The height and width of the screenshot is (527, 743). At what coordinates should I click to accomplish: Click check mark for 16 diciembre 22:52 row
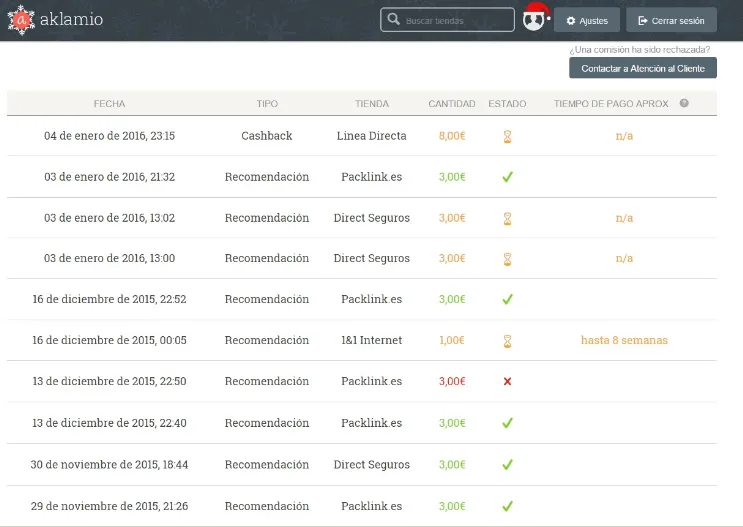(507, 299)
